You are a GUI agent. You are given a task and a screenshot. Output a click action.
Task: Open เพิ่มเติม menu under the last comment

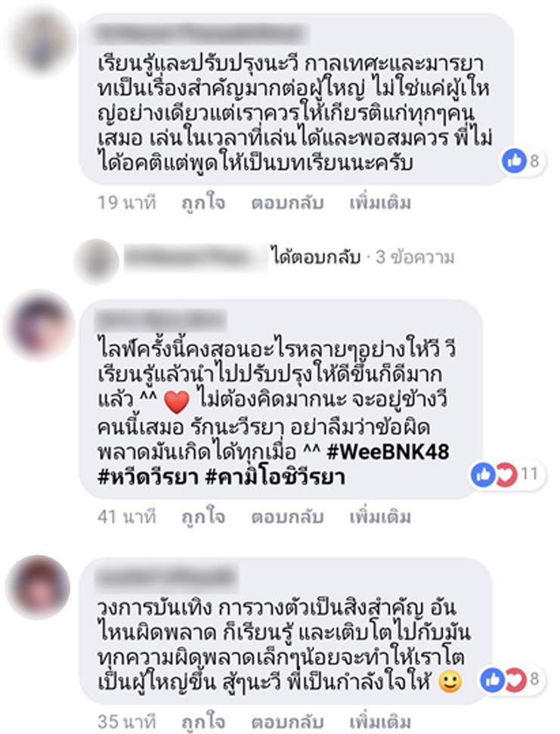click(x=380, y=722)
